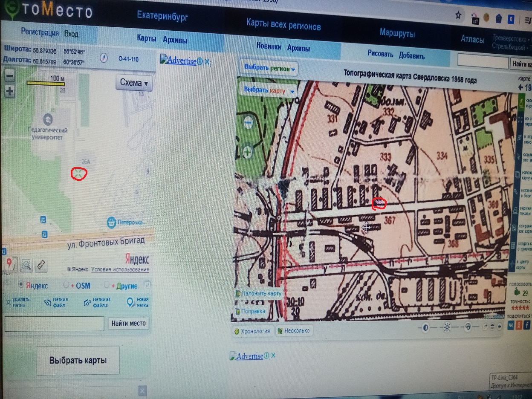
Task: Click the Несколько button
Action: point(293,330)
